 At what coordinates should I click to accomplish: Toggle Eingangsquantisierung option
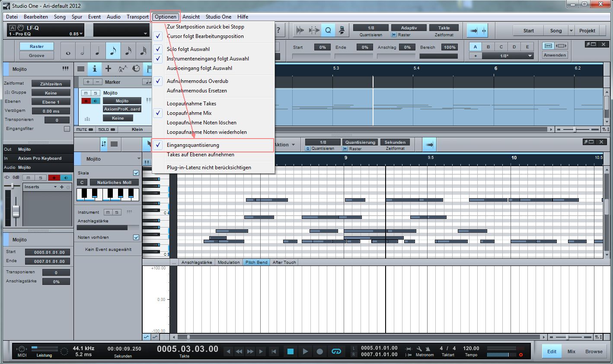[x=213, y=145]
